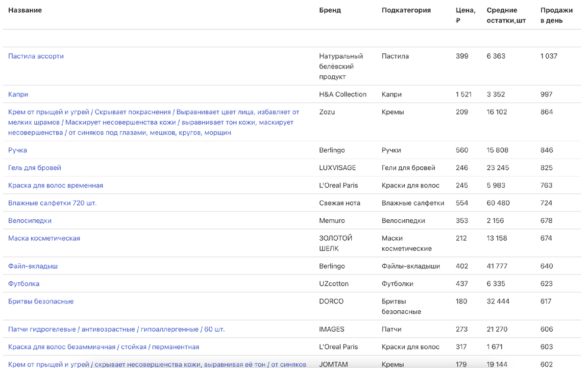Open the 'Краска для волос временная' link
The width and height of the screenshot is (588, 368).
56,185
